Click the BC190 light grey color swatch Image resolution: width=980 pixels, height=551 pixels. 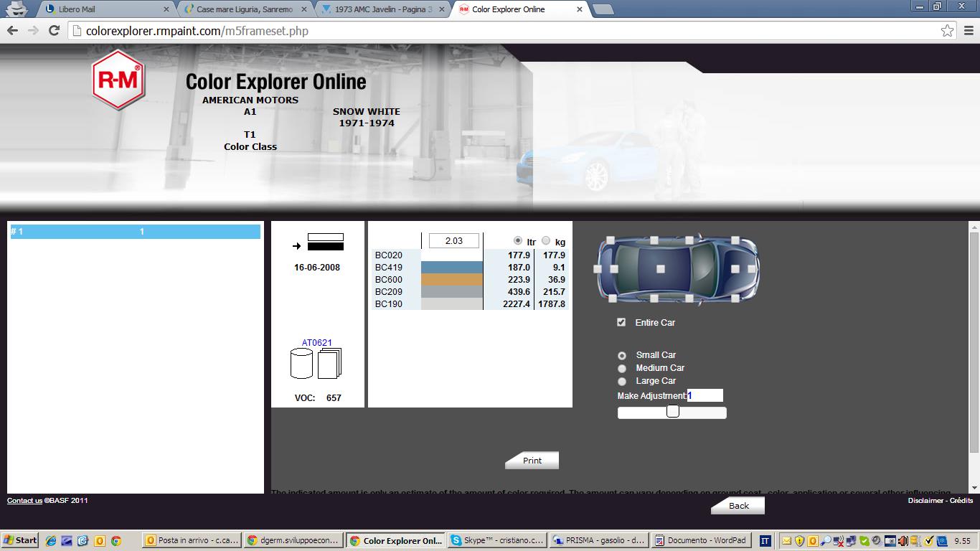click(x=452, y=304)
